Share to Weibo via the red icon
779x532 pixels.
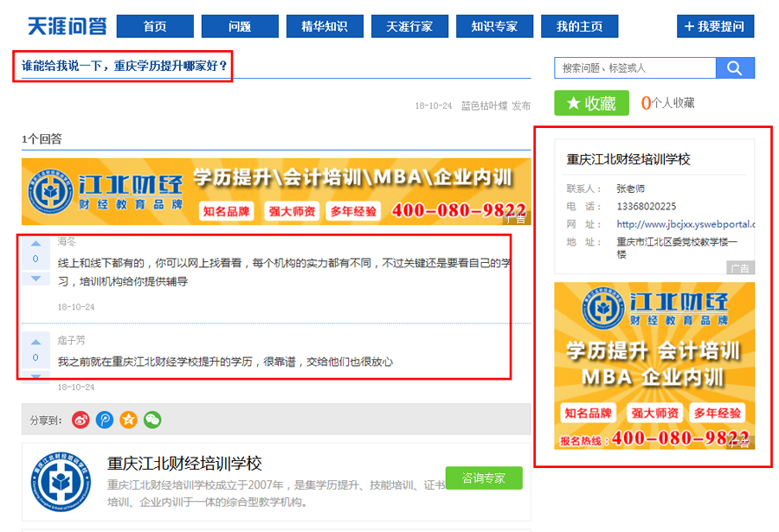[x=80, y=420]
